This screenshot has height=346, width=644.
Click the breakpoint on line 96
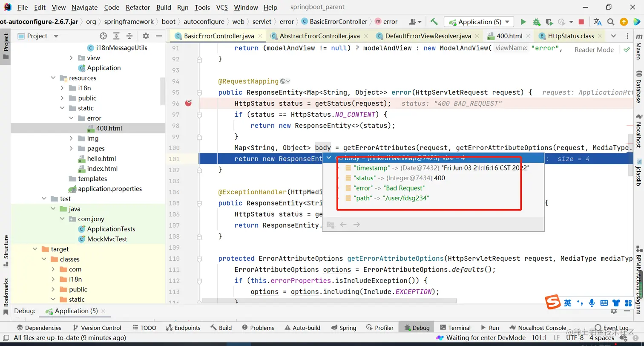point(188,103)
